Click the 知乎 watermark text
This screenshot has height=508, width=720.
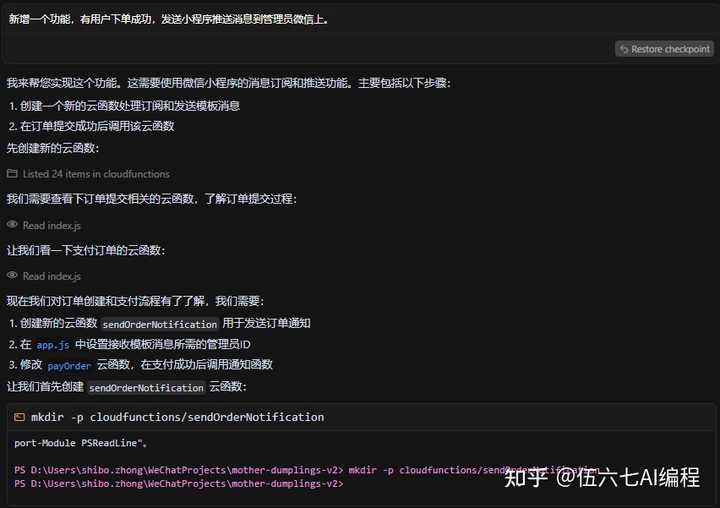pos(526,477)
